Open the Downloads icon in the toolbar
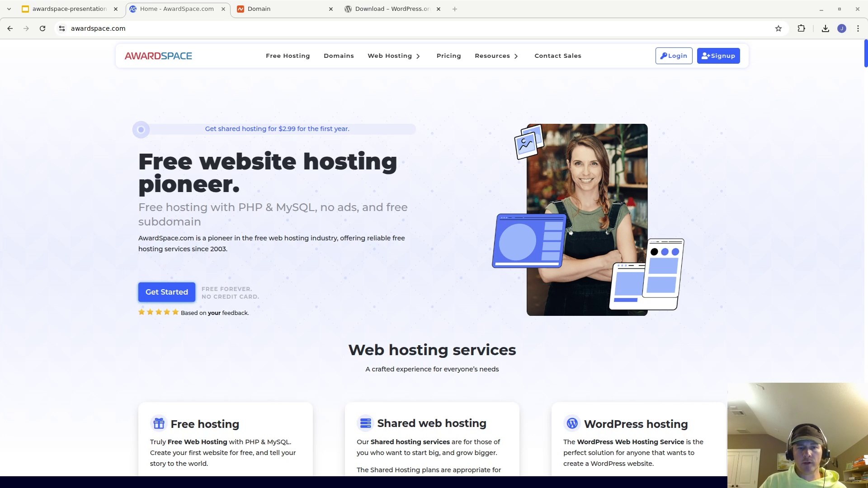Image resolution: width=868 pixels, height=488 pixels. coord(825,28)
